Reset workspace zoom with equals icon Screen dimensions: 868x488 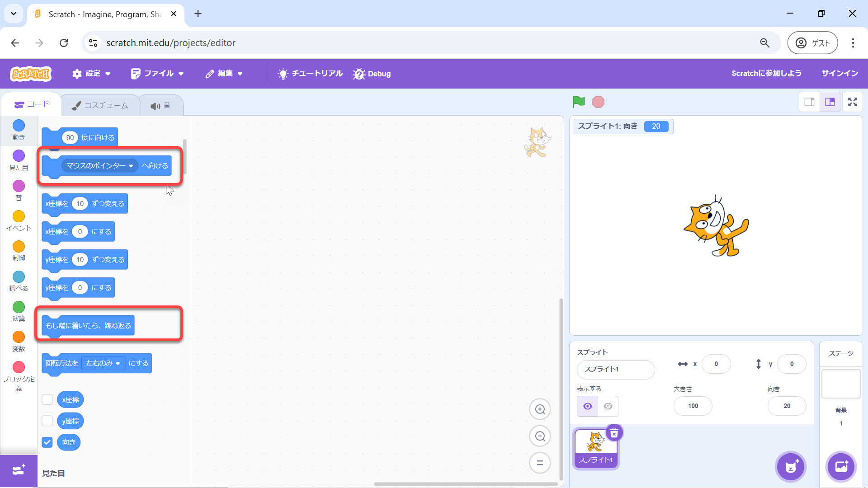[x=540, y=463]
